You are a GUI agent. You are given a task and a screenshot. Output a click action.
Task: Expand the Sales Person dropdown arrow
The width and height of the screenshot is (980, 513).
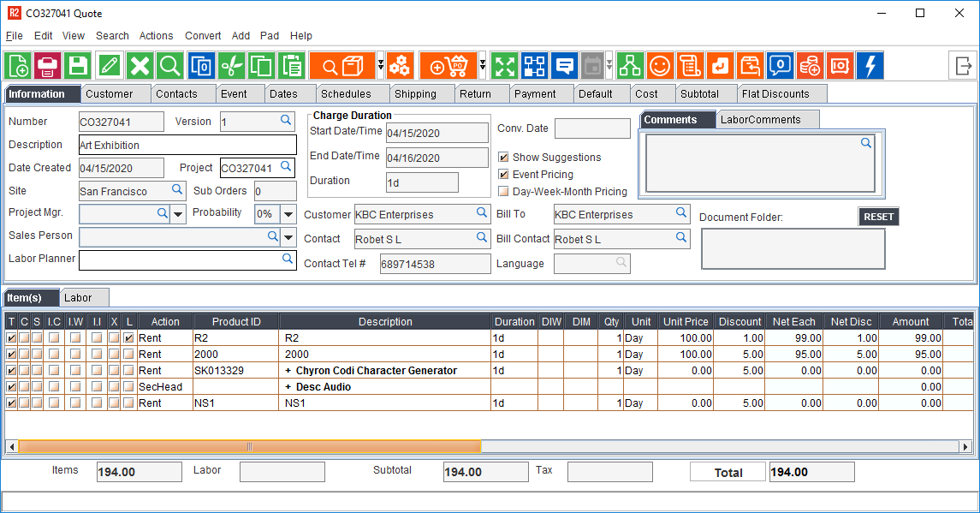click(288, 237)
